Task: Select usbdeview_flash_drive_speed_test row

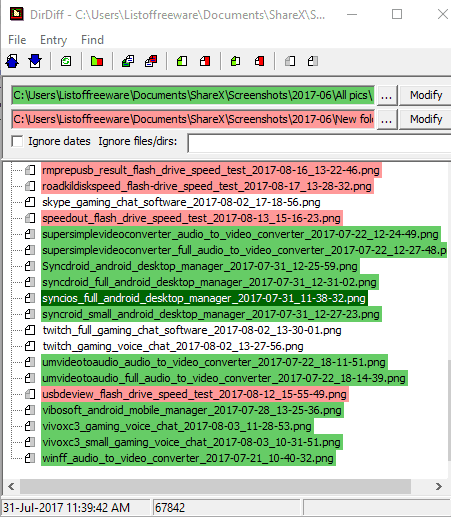Action: point(195,394)
